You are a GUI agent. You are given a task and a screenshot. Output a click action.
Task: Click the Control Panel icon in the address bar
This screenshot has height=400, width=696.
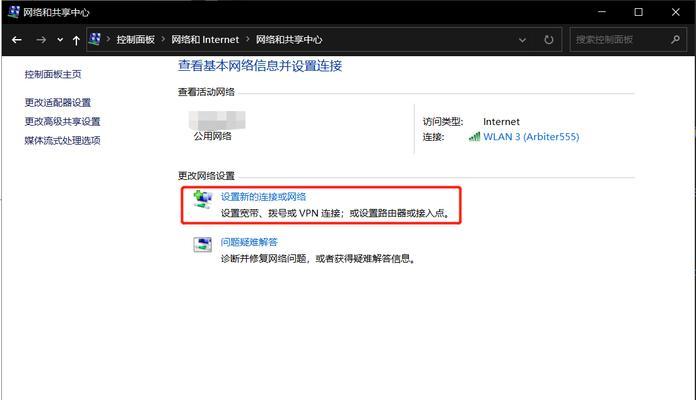95,39
